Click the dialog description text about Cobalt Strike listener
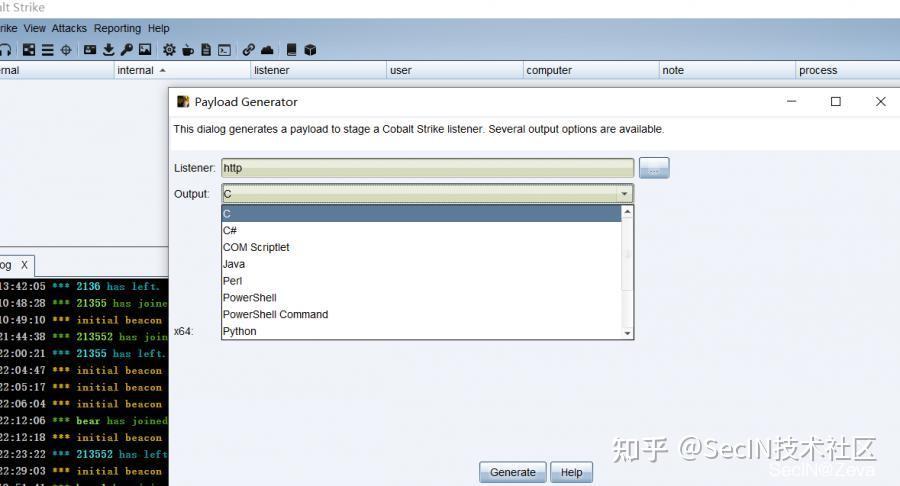 click(x=418, y=129)
